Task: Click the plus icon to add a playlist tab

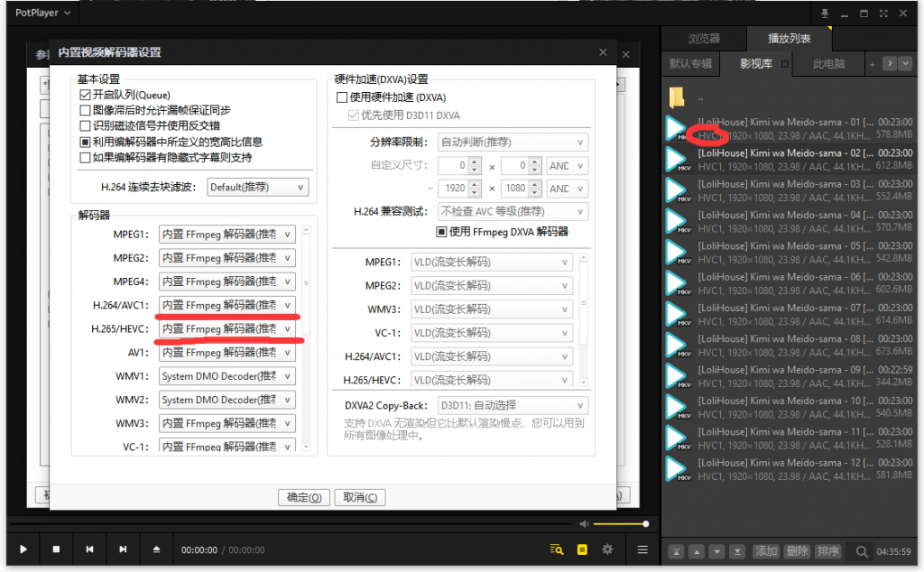Action: (872, 64)
